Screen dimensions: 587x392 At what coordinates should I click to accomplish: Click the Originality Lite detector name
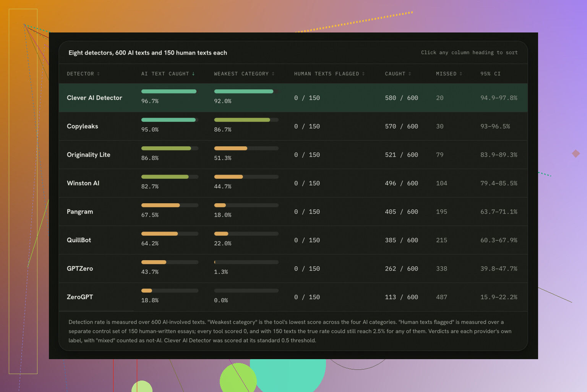point(89,155)
